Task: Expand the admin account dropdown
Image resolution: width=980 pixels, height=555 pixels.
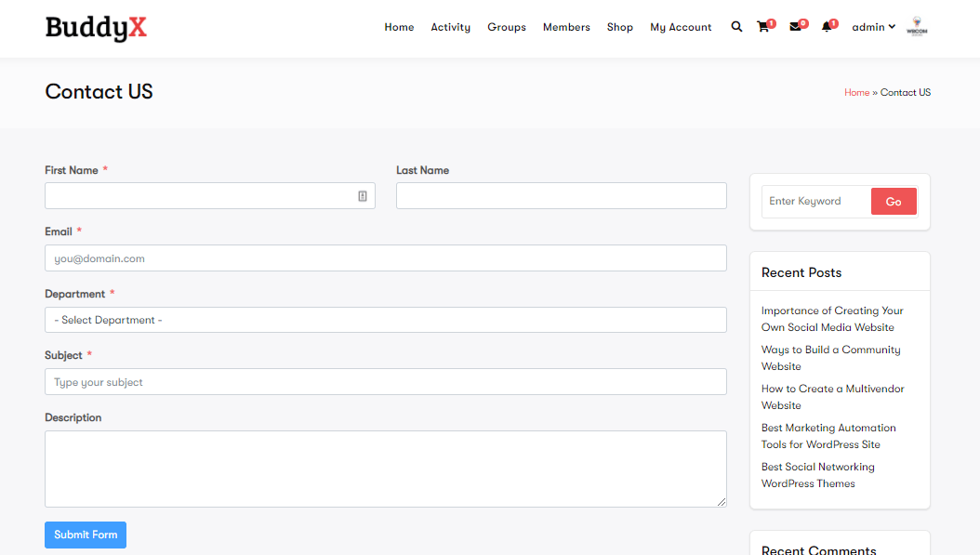Action: tap(872, 27)
